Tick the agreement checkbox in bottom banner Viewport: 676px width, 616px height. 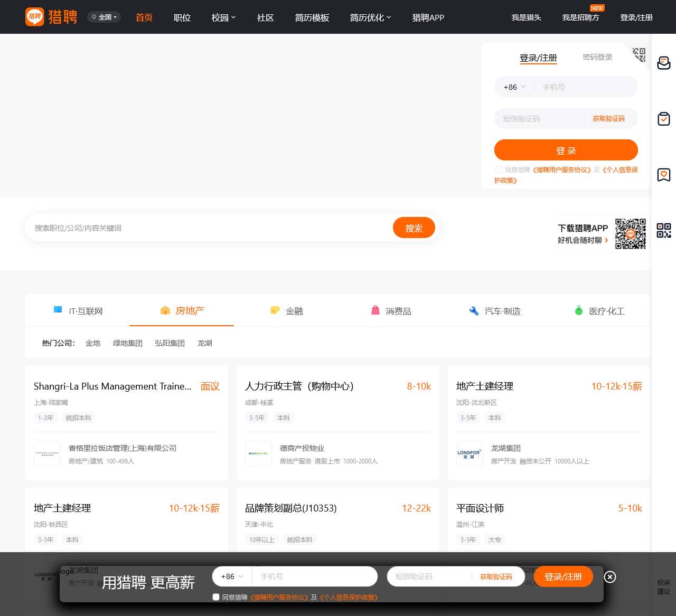click(216, 597)
